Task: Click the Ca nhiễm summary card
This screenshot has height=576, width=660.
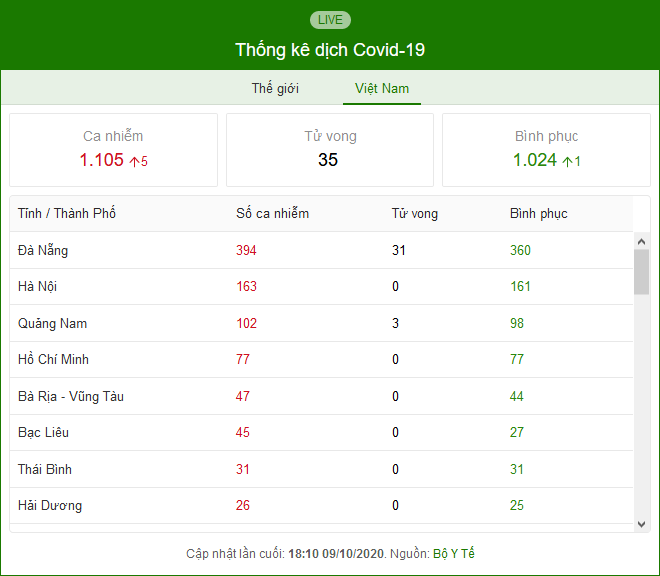Action: (x=113, y=149)
